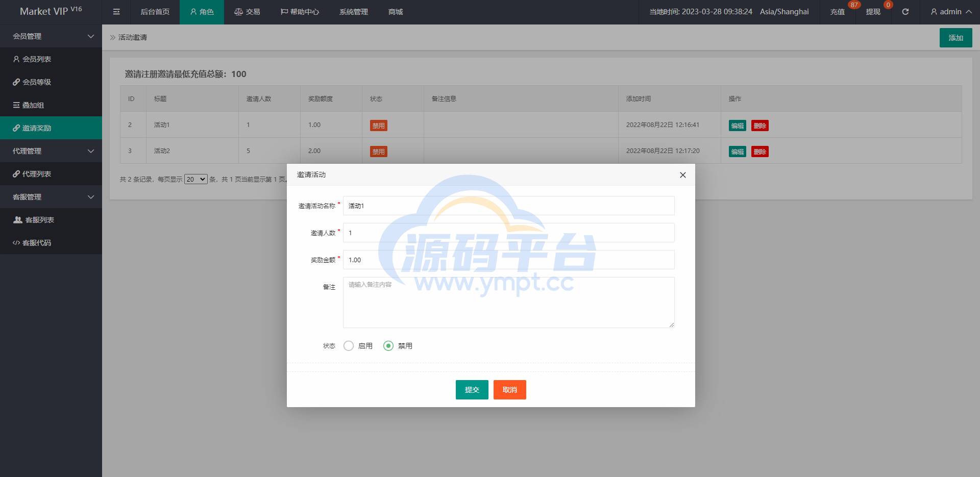Submit the form with 提交 button
This screenshot has height=477, width=980.
(472, 390)
